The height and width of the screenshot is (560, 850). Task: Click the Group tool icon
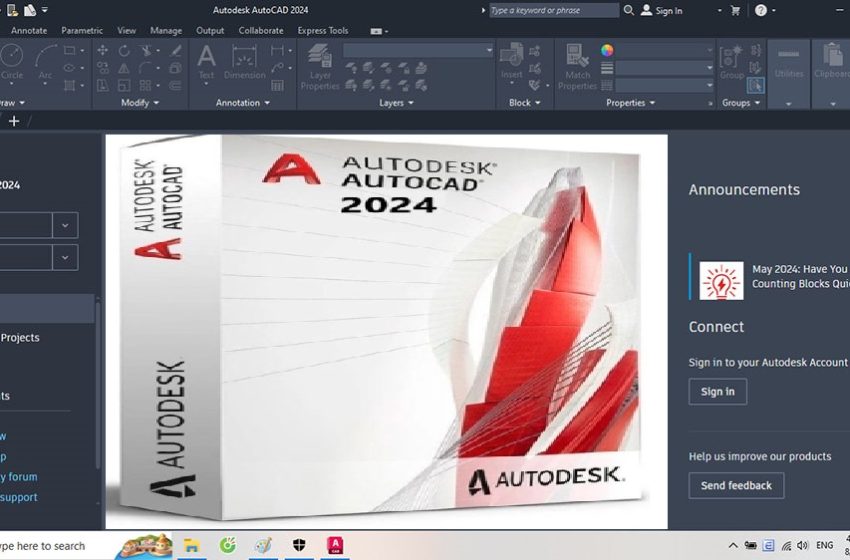click(731, 62)
